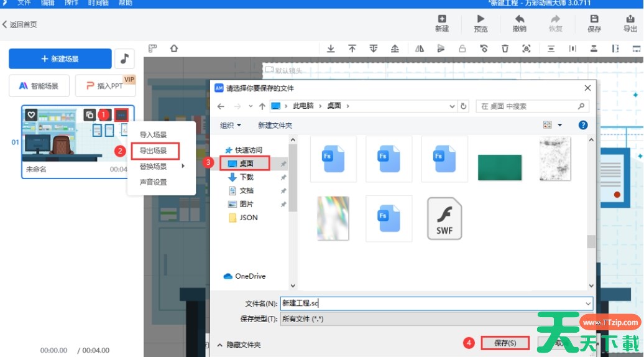Click the screenshot focus frame icon
644x357 pixels.
pyautogui.click(x=526, y=49)
